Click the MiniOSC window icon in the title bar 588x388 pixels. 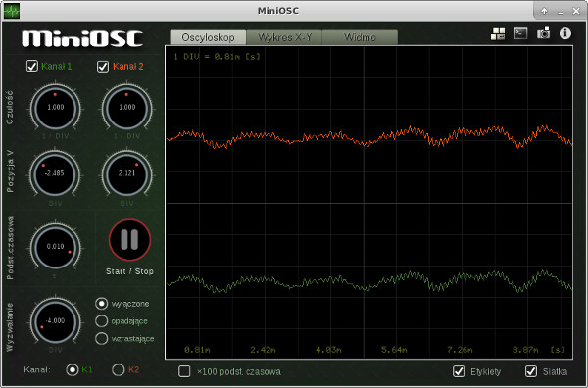coord(12,11)
